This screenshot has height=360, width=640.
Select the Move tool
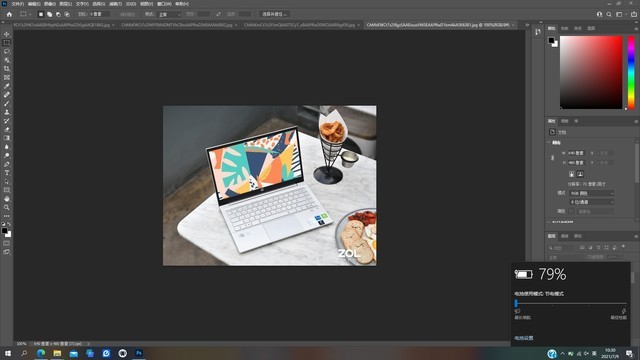7,34
